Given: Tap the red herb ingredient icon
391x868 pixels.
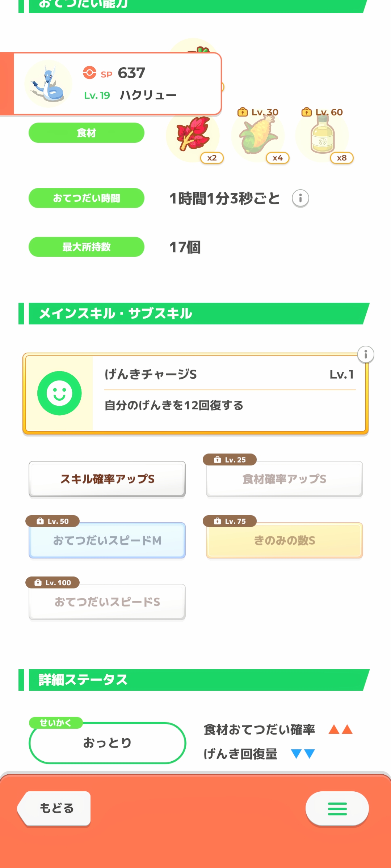Looking at the screenshot, I should click(193, 135).
